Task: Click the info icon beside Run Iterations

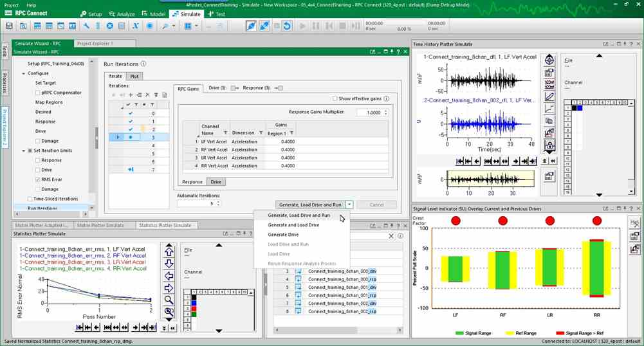Action: tap(143, 64)
